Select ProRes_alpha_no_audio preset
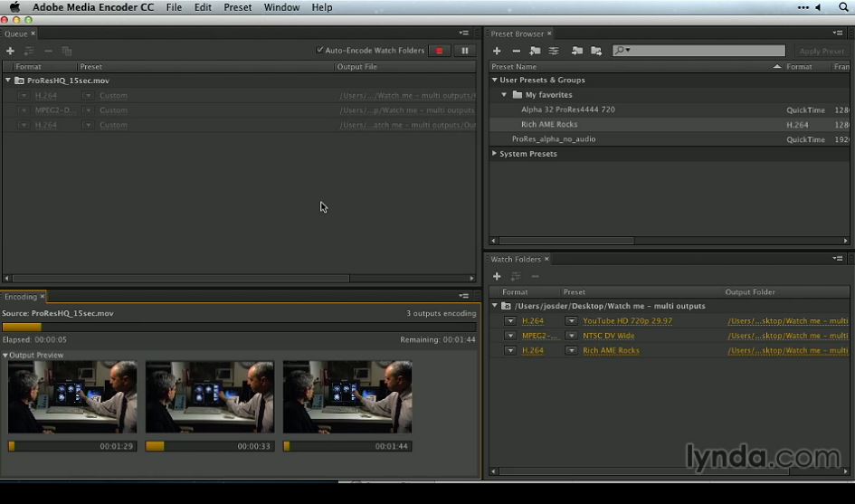Viewport: 855px width, 504px height. click(x=554, y=139)
